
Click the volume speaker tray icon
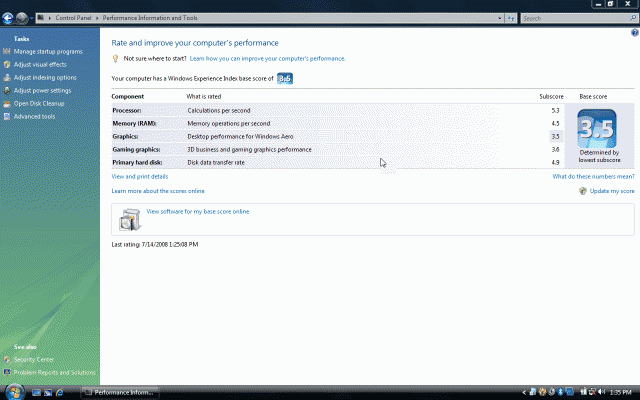point(602,392)
